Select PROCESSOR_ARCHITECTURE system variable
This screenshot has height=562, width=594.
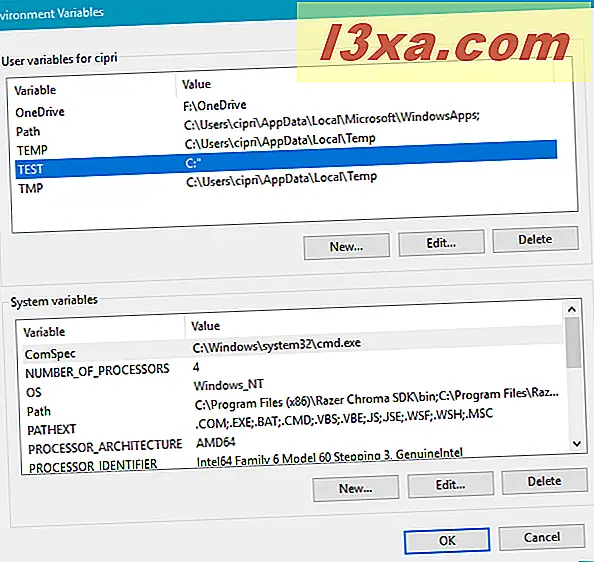pyautogui.click(x=296, y=445)
